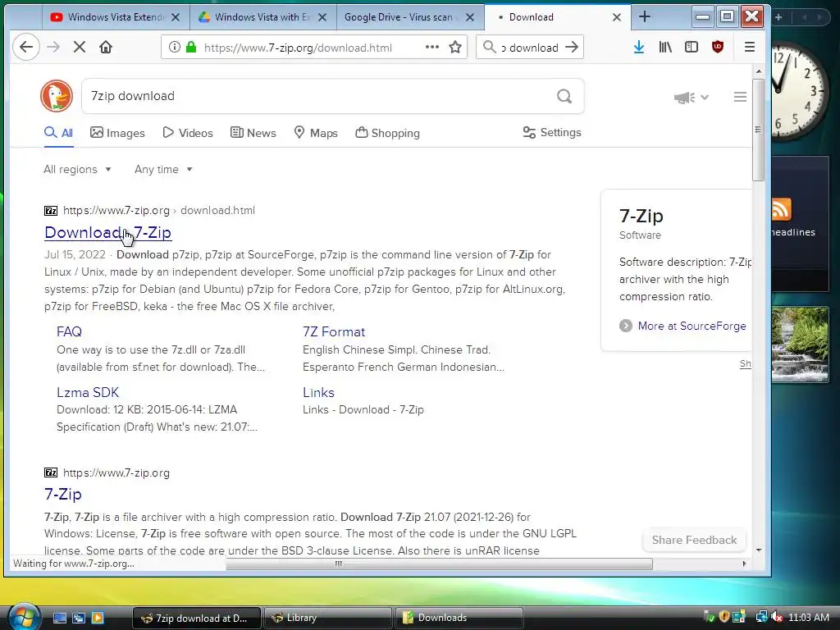Open Windows Start orb
Viewport: 840px width, 630px height.
pos(25,616)
